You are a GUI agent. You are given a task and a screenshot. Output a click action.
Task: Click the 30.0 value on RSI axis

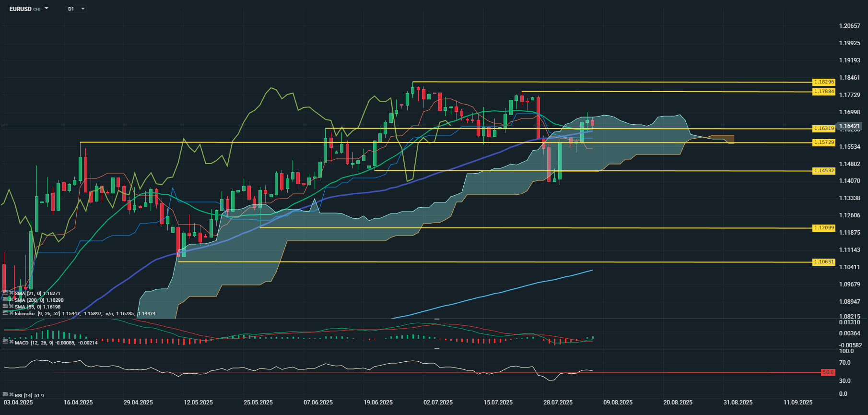[x=845, y=381]
